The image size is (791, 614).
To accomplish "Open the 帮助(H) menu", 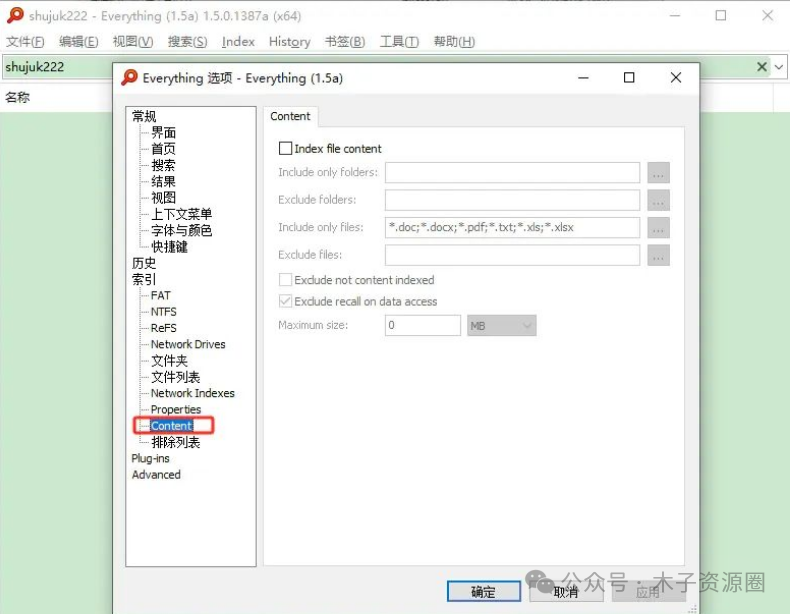I will click(x=454, y=41).
